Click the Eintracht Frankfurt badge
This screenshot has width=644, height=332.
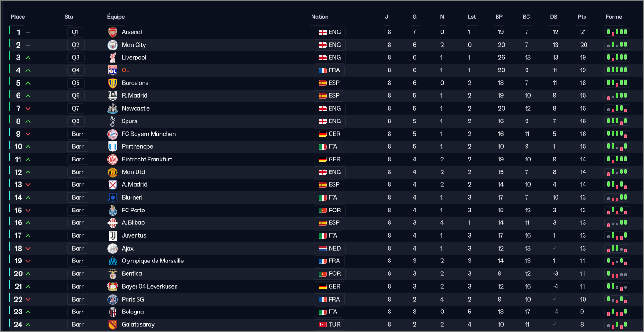point(113,160)
